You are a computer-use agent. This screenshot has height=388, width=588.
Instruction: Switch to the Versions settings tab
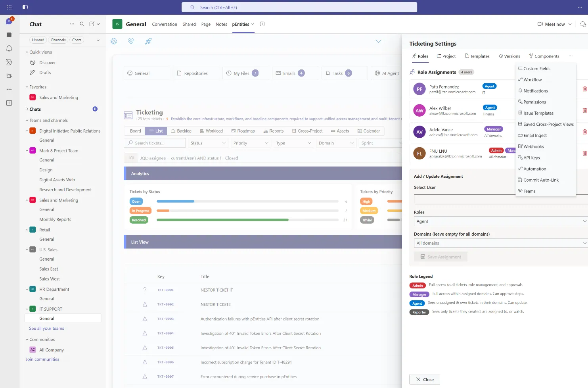[509, 56]
